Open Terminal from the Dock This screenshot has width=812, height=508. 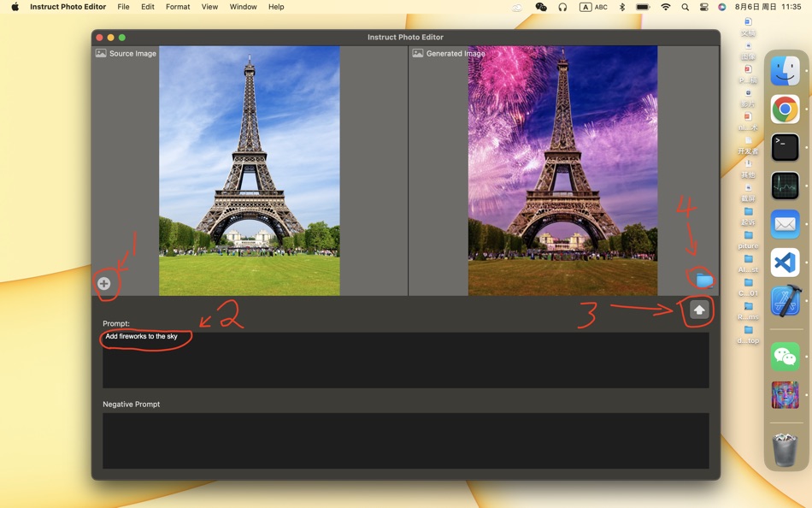785,148
